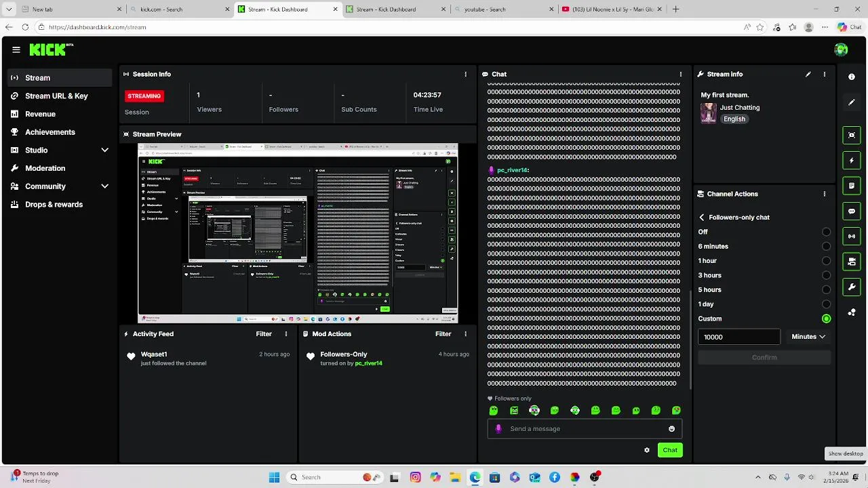
Task: Open the profile avatar menu
Action: 841,49
